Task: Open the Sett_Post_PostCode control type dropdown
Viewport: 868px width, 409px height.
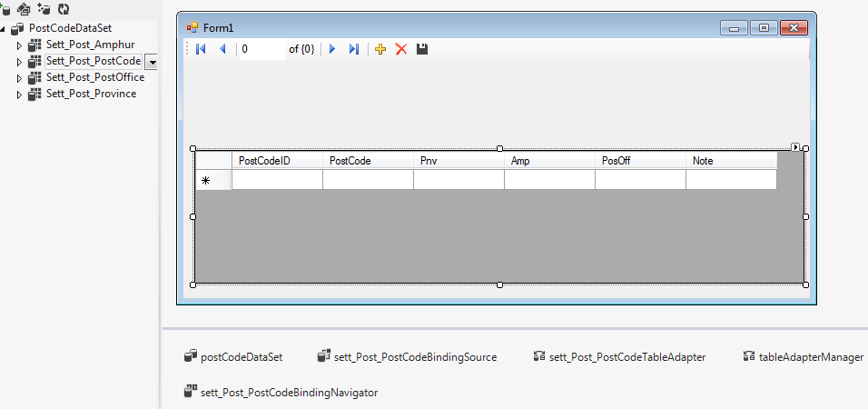Action: pos(153,62)
